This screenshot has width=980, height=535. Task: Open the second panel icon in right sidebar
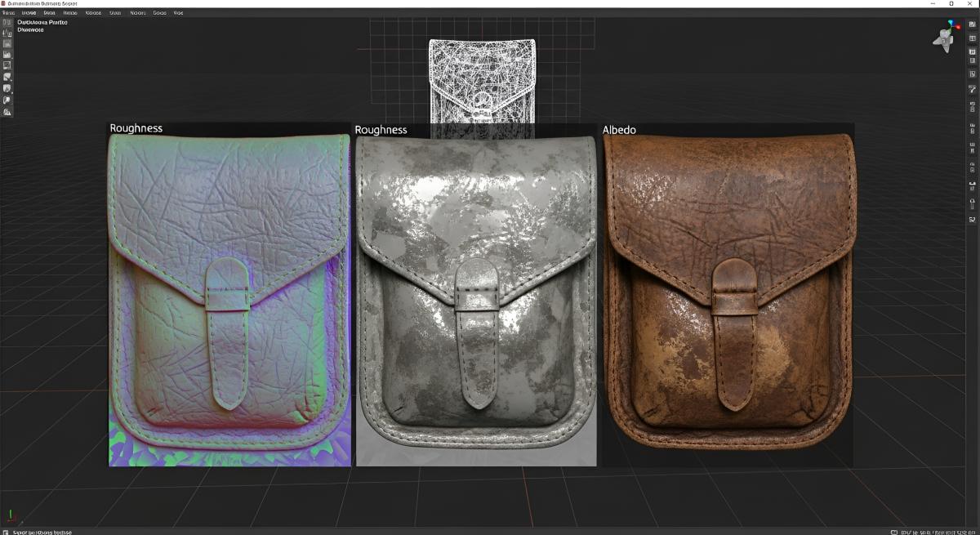pyautogui.click(x=972, y=38)
